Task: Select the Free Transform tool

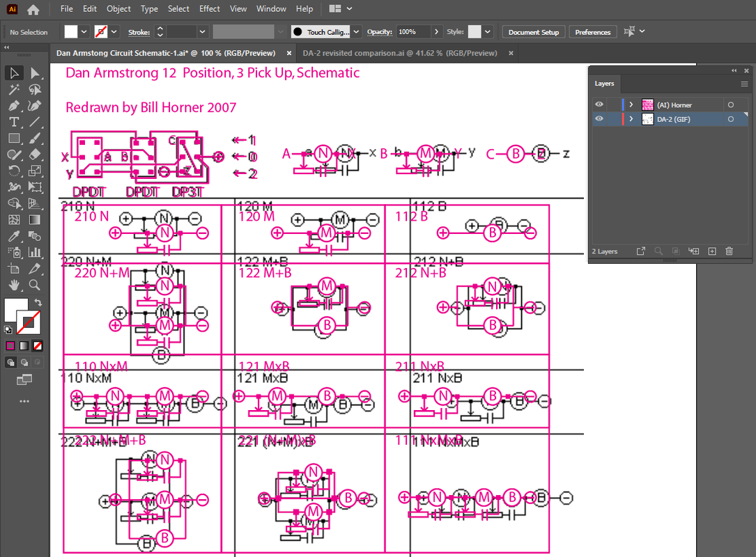Action: point(35,187)
